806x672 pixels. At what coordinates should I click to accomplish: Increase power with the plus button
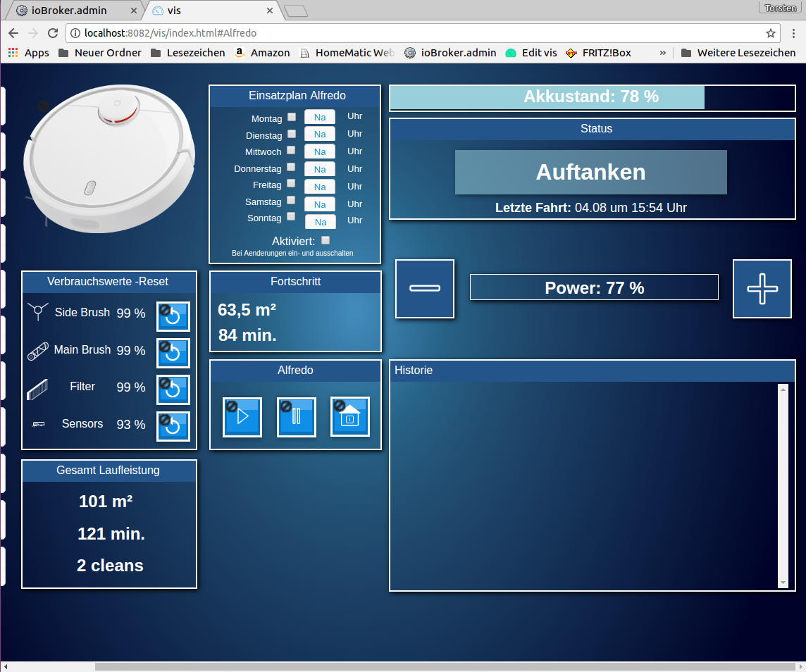tap(762, 289)
